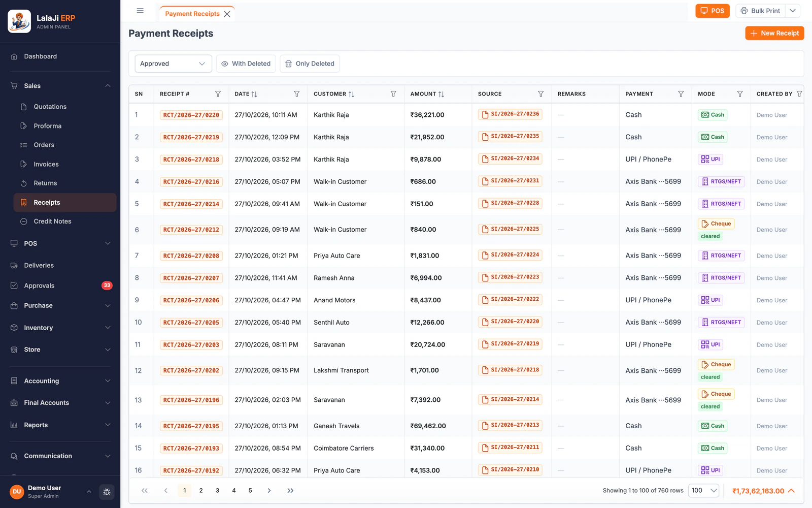Viewport: 812px width, 508px height.
Task: Toggle With Deleted receipts view
Action: pyautogui.click(x=246, y=63)
